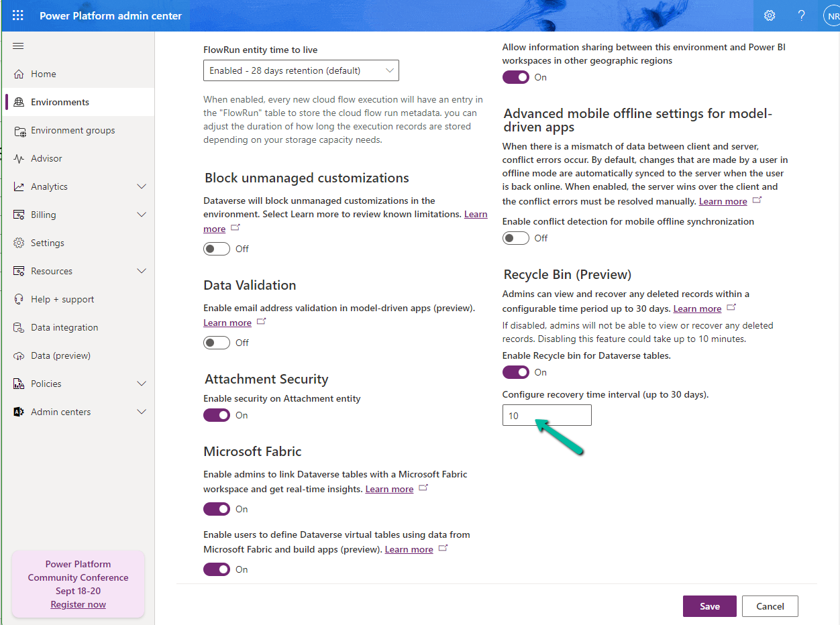Expand the Admin centers section chevron
Screen dimensions: 840x625
tap(142, 412)
